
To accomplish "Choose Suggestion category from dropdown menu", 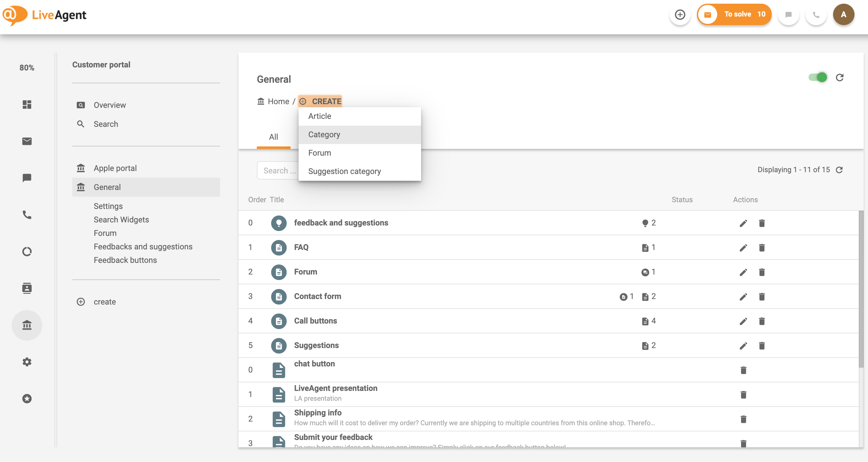I will 345,171.
